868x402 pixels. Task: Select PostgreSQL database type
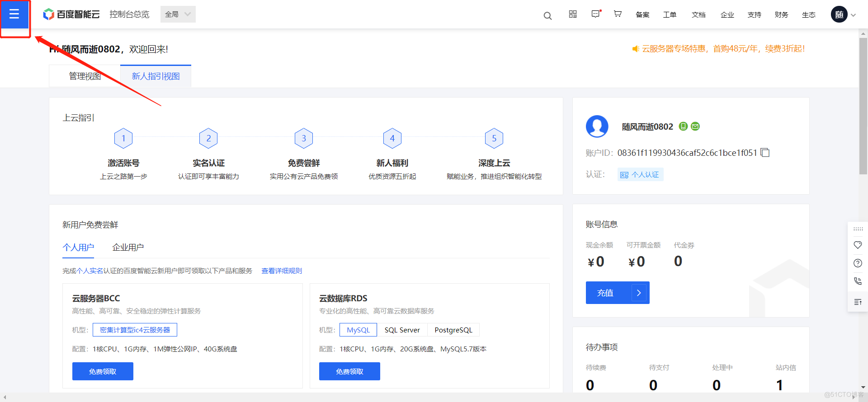click(453, 330)
